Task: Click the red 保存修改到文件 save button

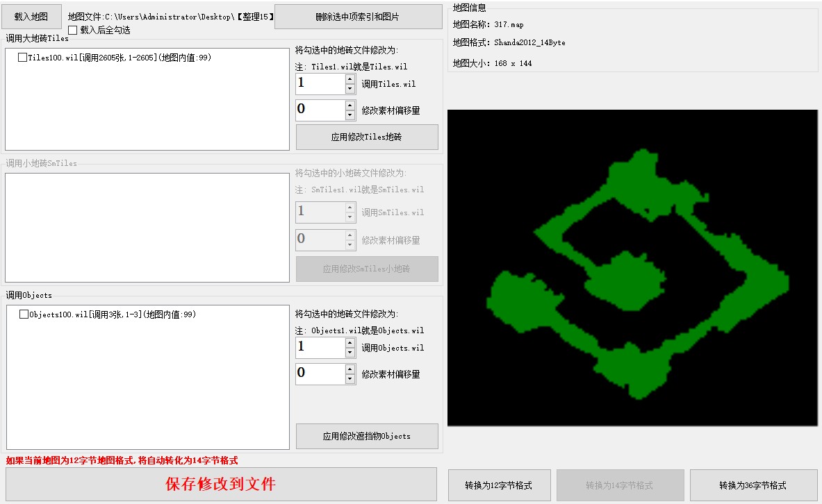Action: [221, 484]
